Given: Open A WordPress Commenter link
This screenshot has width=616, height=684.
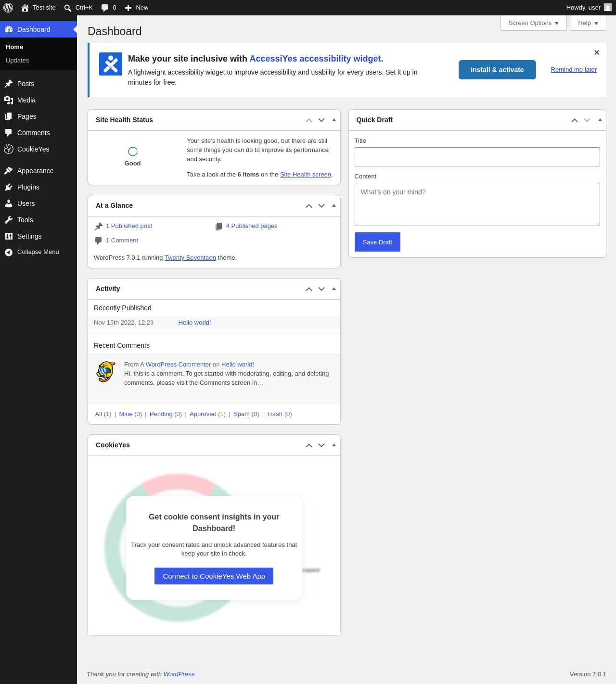Looking at the screenshot, I should (176, 365).
